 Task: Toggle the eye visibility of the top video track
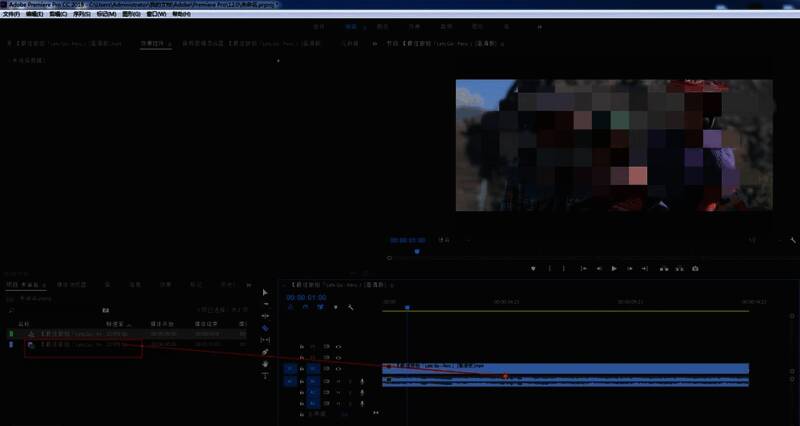(x=339, y=346)
